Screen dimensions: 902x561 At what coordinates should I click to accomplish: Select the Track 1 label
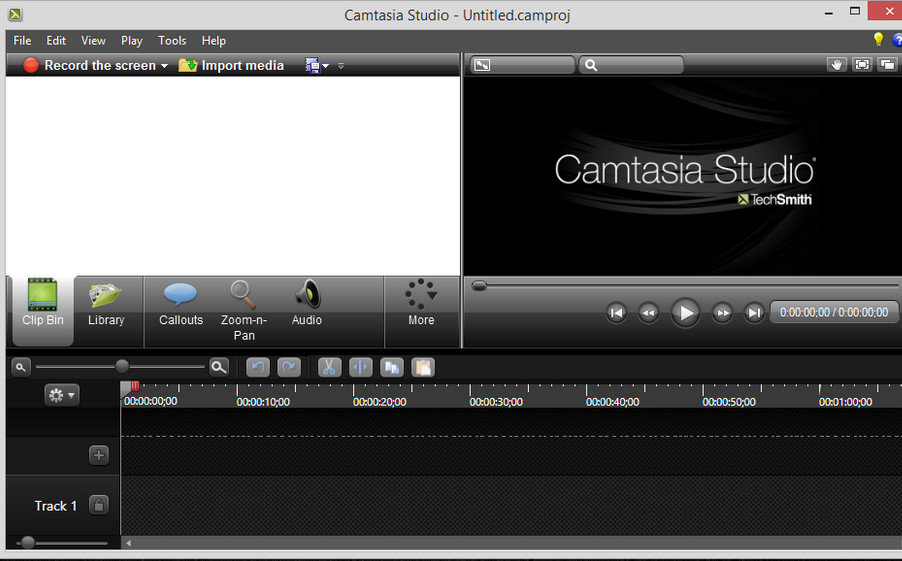click(x=55, y=506)
